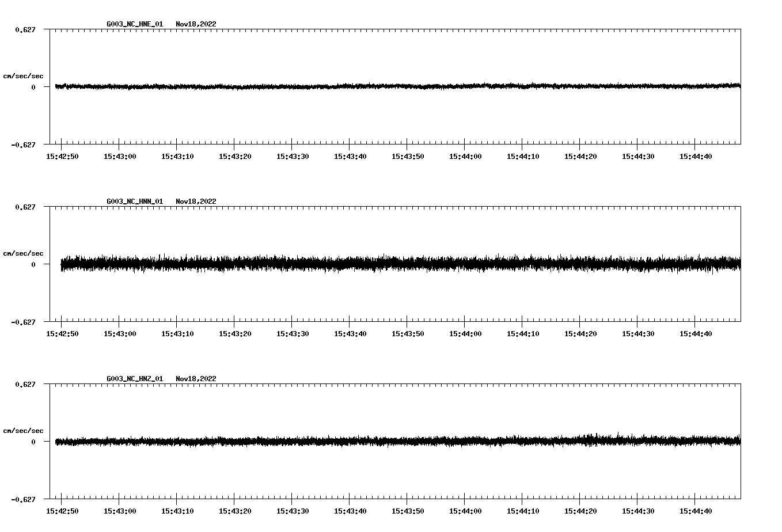Click the Nov18,2022 date on HNN plot

click(x=196, y=202)
